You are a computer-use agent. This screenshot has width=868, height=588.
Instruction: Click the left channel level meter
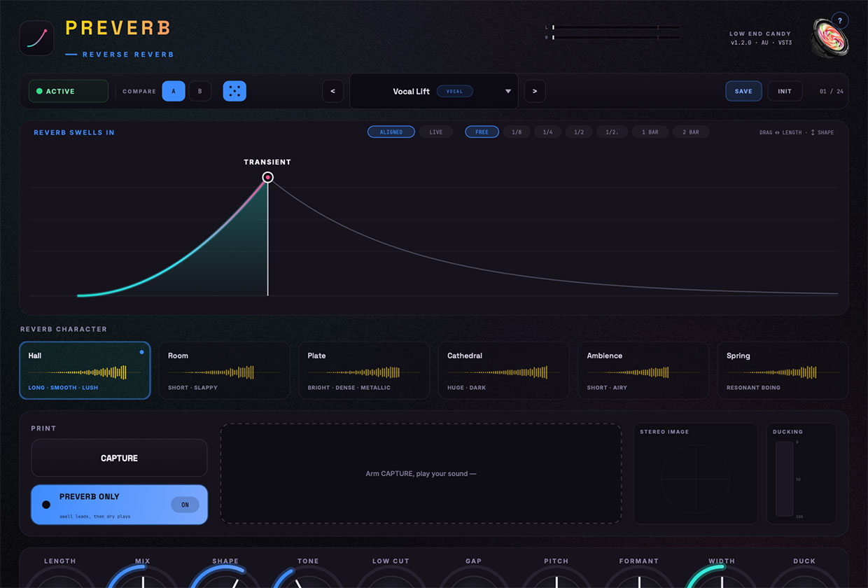coord(616,27)
